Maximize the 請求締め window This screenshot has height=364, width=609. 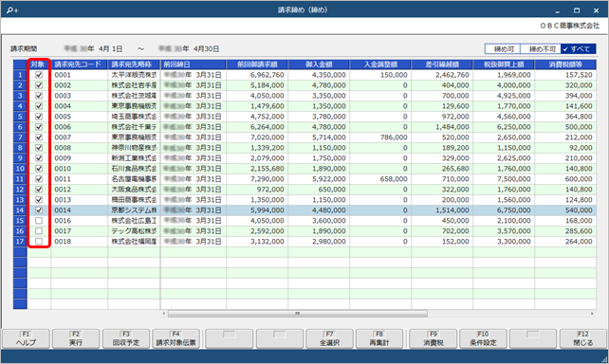[577, 10]
